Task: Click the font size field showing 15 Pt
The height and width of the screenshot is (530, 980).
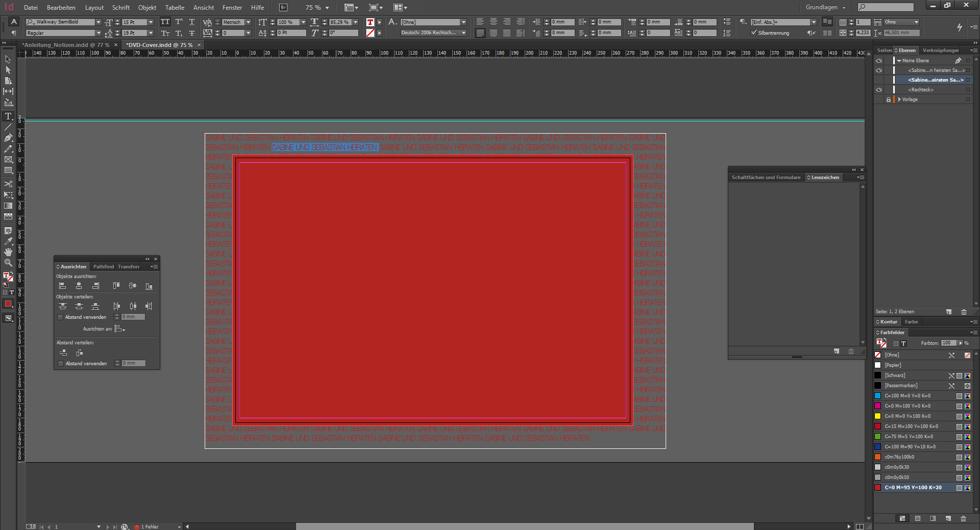Action: coord(134,22)
